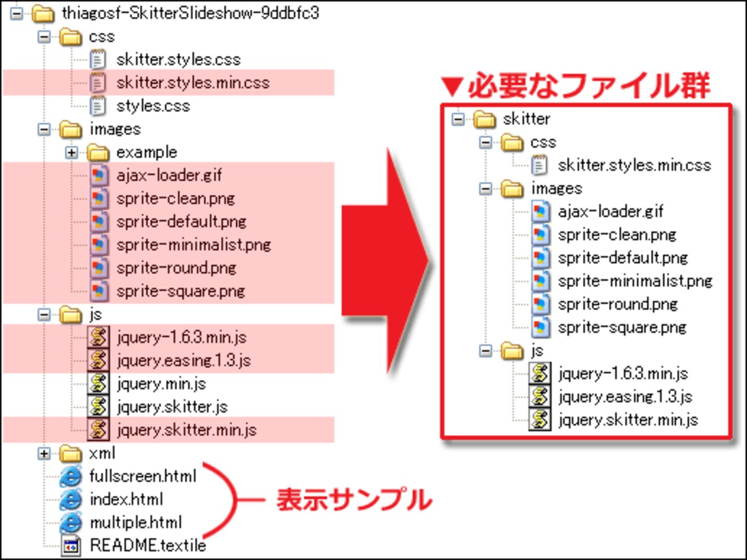Collapse the images folder in the thiagosf tree
747x560 pixels.
coord(44,129)
